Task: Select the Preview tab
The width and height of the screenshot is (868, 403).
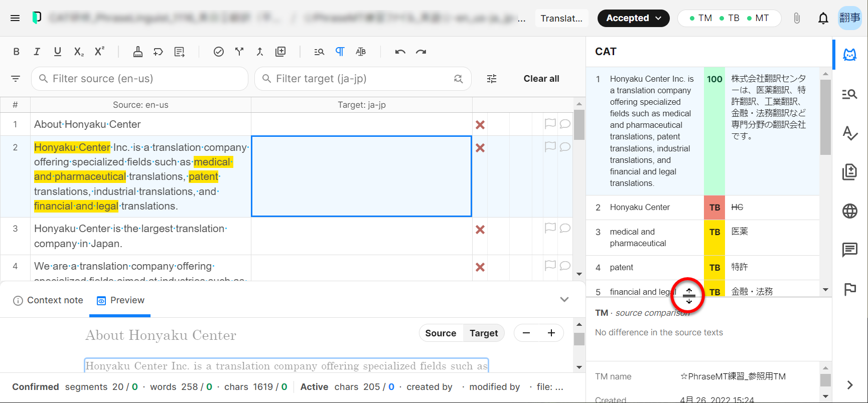Action: click(120, 300)
